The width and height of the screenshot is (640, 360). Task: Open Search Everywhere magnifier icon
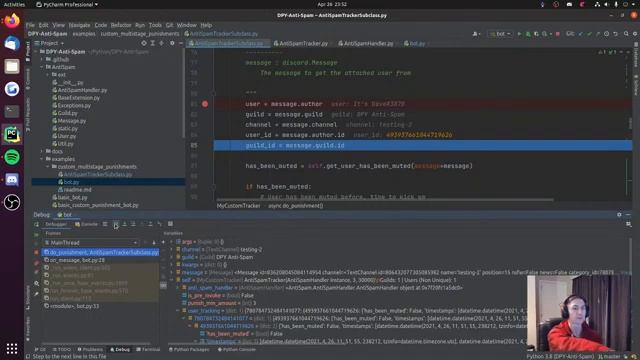coord(626,34)
